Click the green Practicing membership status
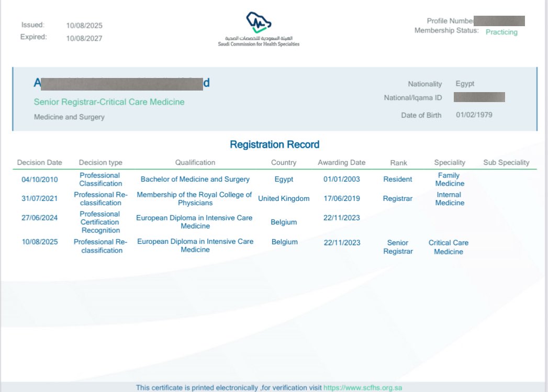This screenshot has width=548, height=392. point(501,32)
